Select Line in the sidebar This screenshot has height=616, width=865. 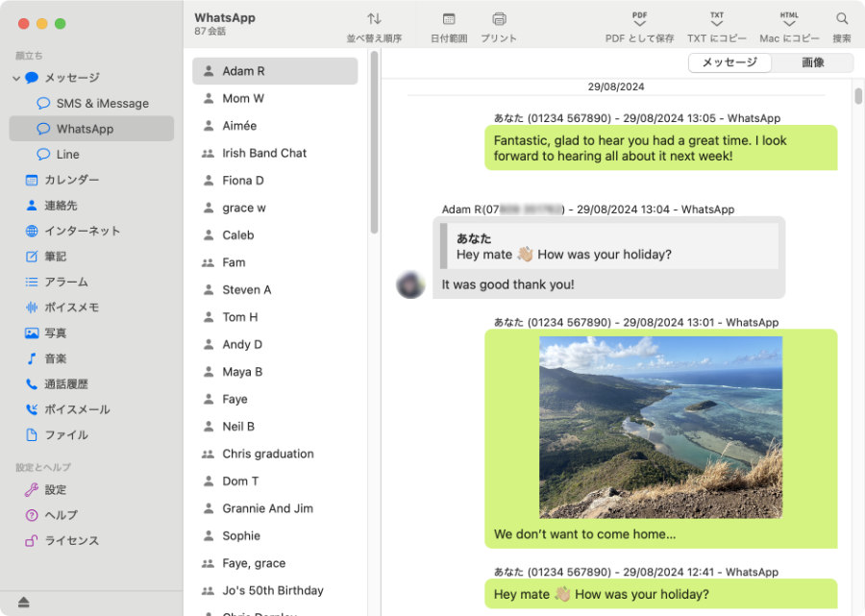[92, 155]
